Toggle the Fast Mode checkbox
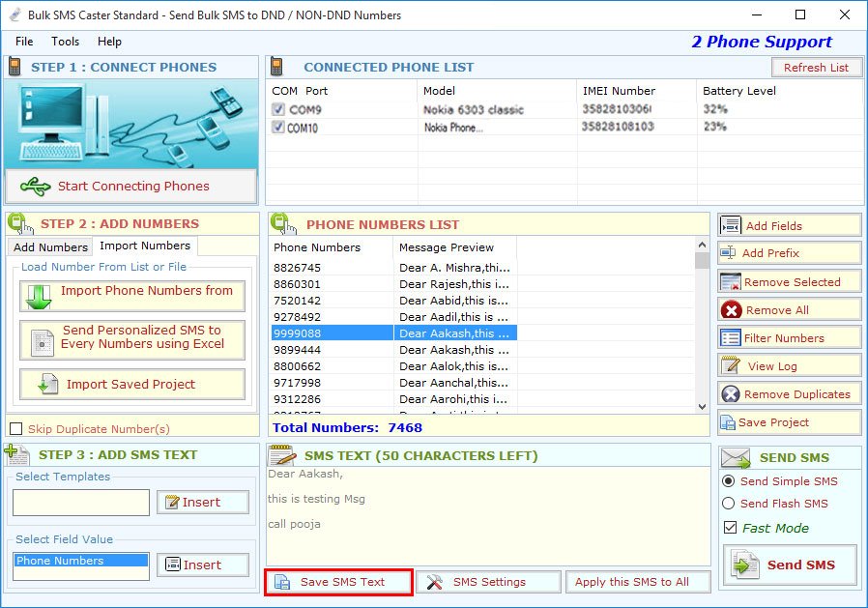 pos(730,528)
